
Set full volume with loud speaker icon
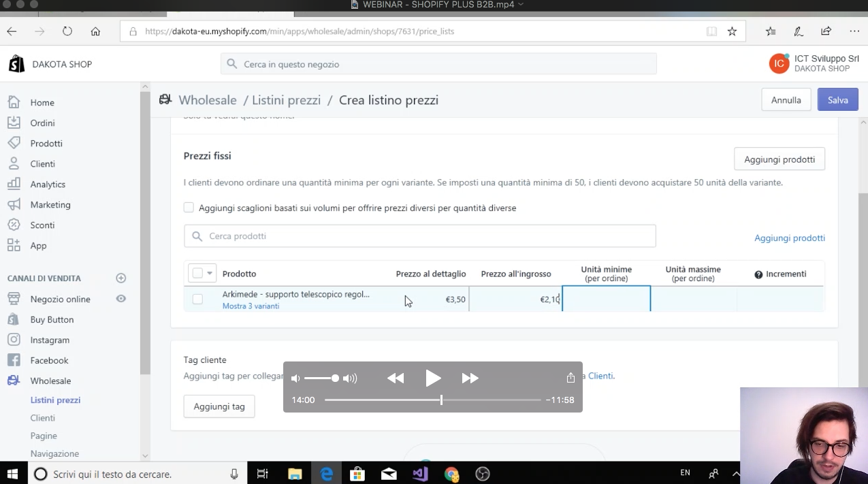tap(350, 378)
